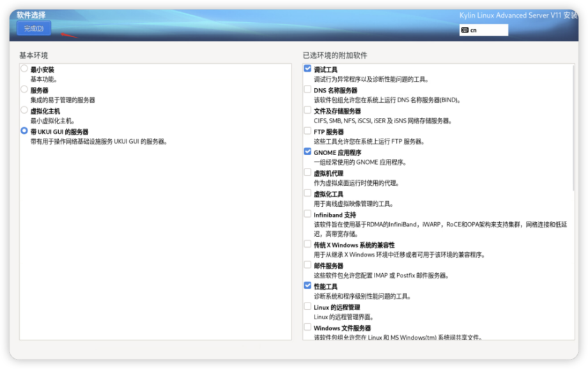
Task: Enable the Infiniband 支持 checkbox
Action: (307, 214)
